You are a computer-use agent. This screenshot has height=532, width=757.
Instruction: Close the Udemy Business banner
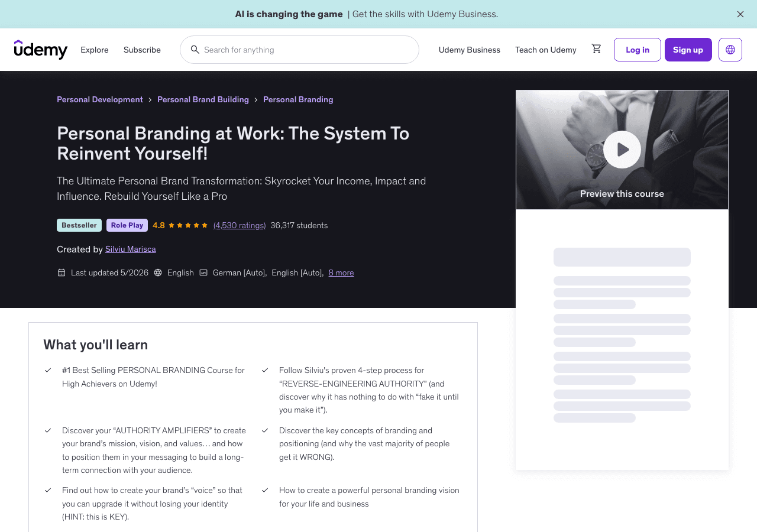740,14
